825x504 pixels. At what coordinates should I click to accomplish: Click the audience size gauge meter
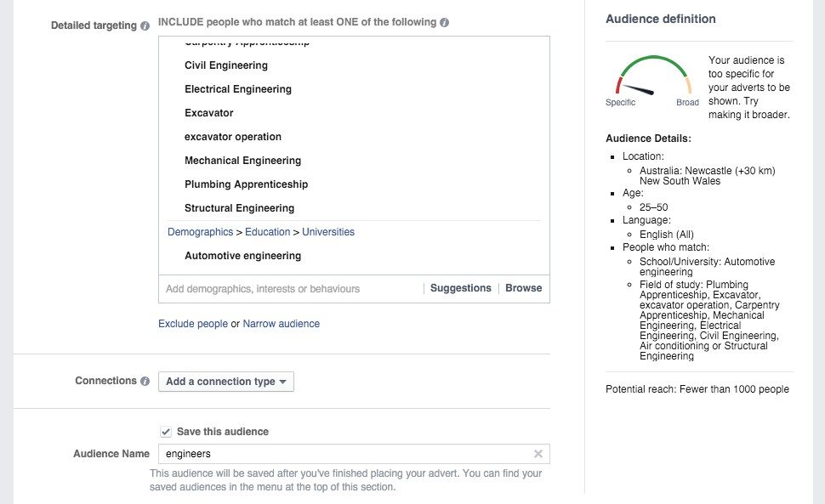(653, 79)
